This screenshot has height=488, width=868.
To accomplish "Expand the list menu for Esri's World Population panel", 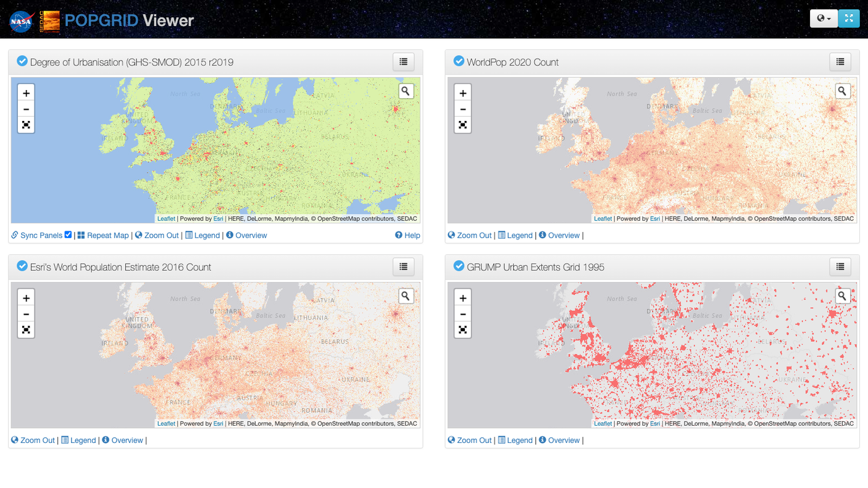I will [x=404, y=267].
